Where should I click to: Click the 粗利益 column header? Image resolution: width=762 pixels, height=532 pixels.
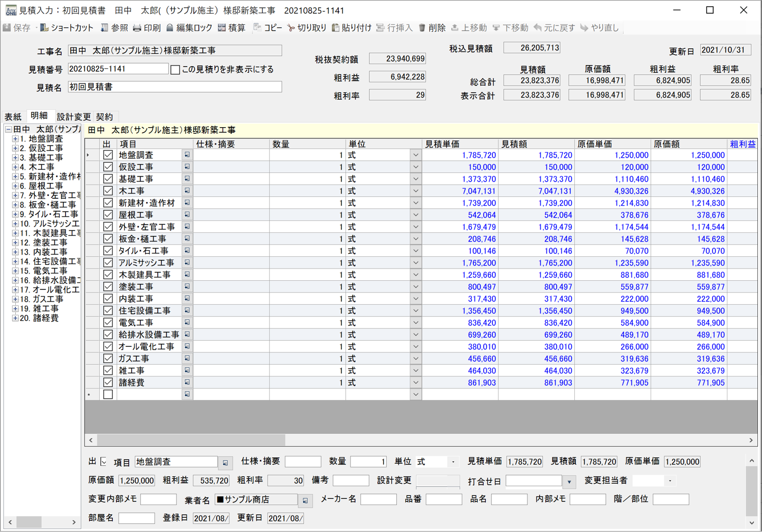742,144
